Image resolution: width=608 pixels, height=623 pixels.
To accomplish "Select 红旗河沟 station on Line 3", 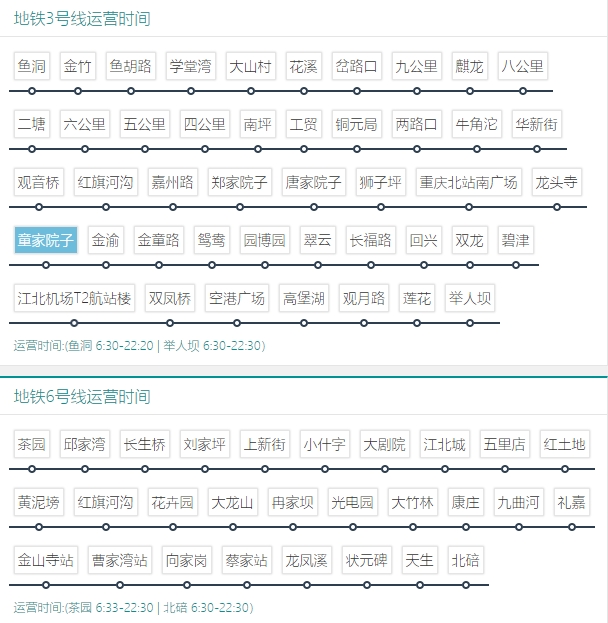I will pos(105,183).
